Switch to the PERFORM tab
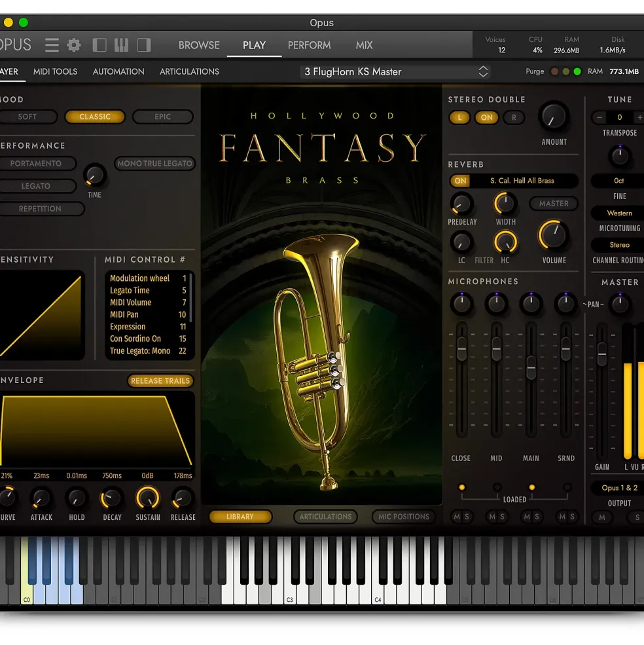Image resolution: width=644 pixels, height=645 pixels. tap(310, 45)
